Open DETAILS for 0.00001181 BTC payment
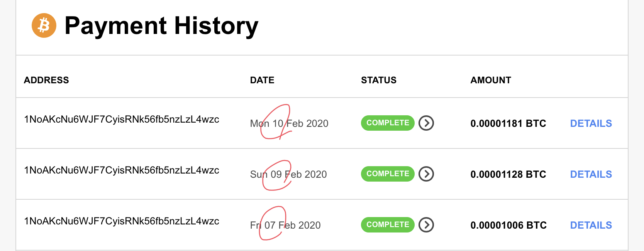The image size is (644, 251). click(591, 123)
